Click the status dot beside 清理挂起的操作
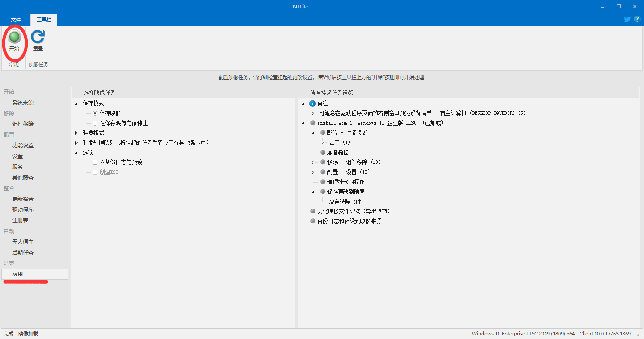The width and height of the screenshot is (644, 339). point(322,182)
